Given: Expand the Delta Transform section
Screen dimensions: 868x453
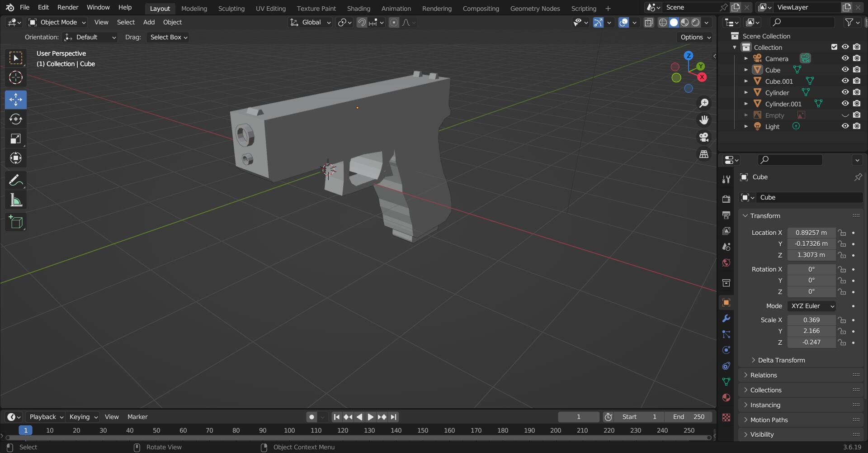Looking at the screenshot, I should coord(781,360).
